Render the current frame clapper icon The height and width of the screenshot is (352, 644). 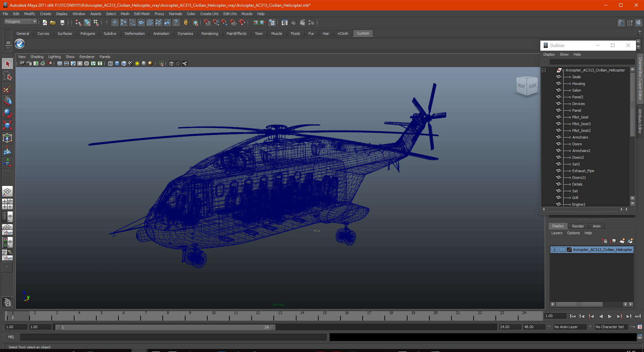tap(293, 22)
